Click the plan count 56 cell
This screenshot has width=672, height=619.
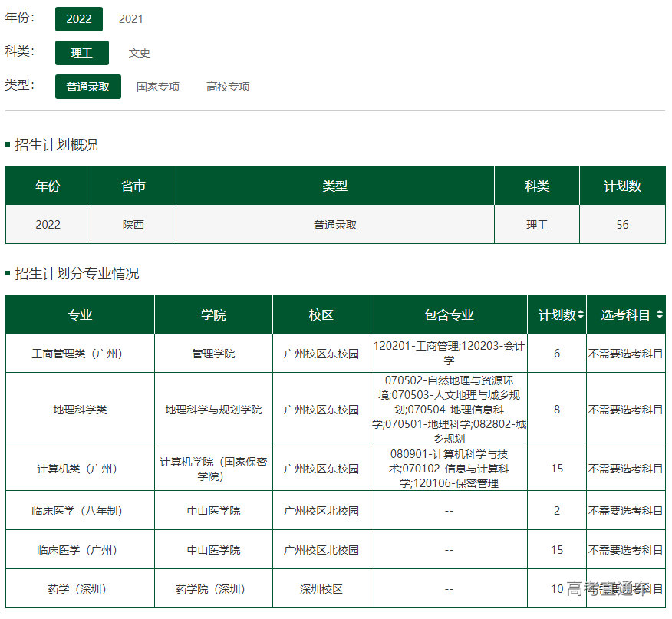click(624, 222)
